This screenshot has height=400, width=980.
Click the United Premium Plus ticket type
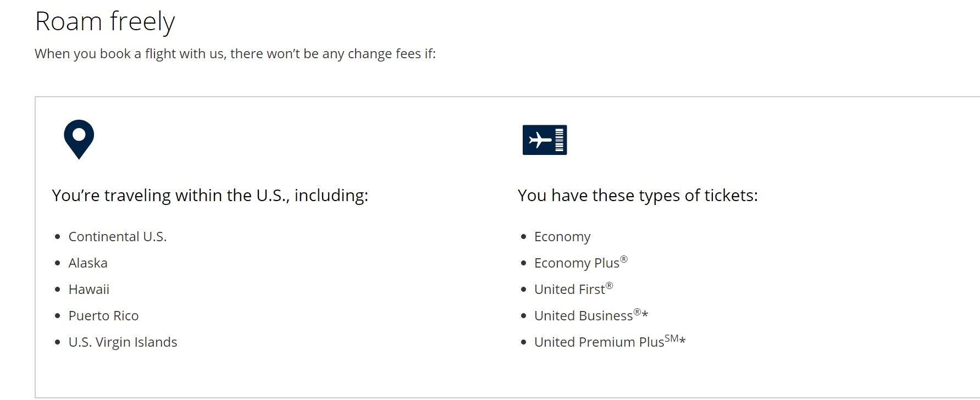tap(610, 342)
